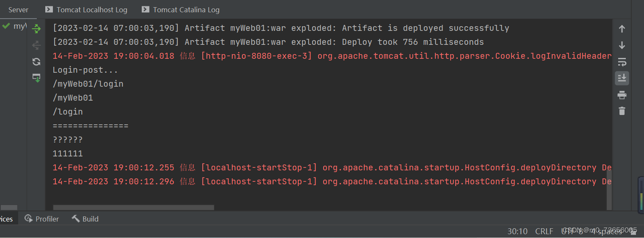
Task: Clear the console with the trash icon
Action: pyautogui.click(x=622, y=111)
